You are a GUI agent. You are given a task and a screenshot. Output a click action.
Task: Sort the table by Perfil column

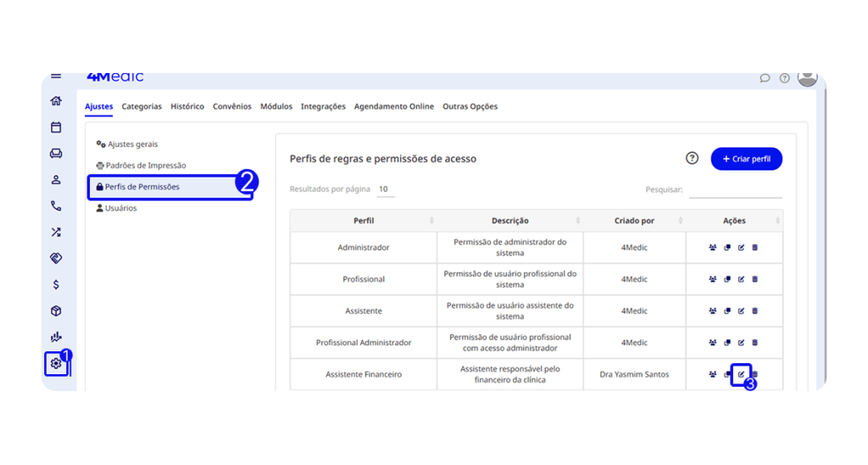tap(364, 221)
